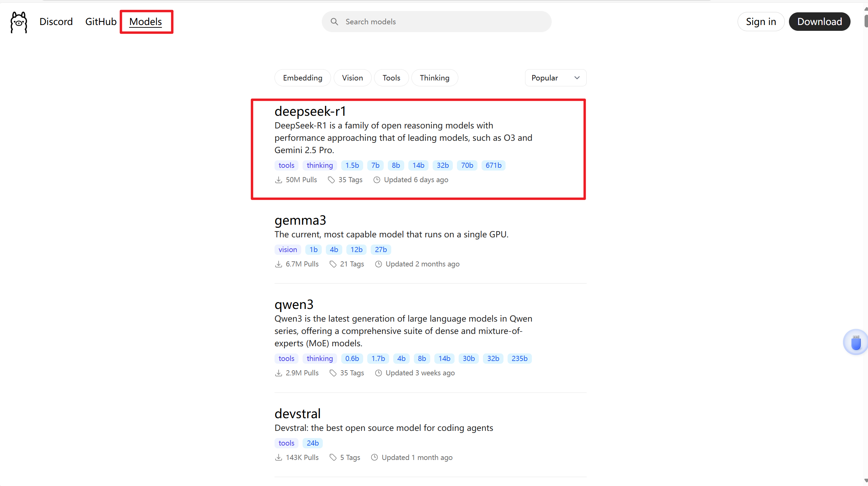Screen dimensions: 868x486
Task: Click the gemma3 download pulls icon
Action: coord(279,264)
